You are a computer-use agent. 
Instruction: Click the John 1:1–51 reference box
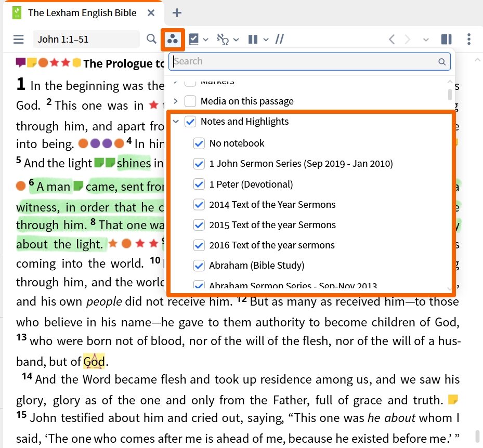[86, 39]
